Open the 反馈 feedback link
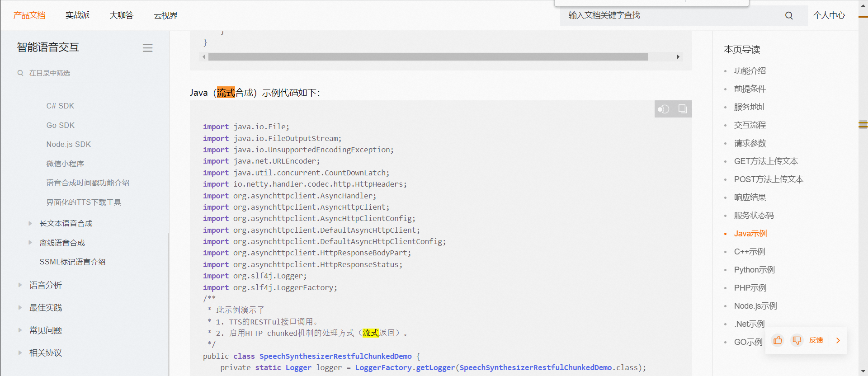This screenshot has height=376, width=868. 816,340
